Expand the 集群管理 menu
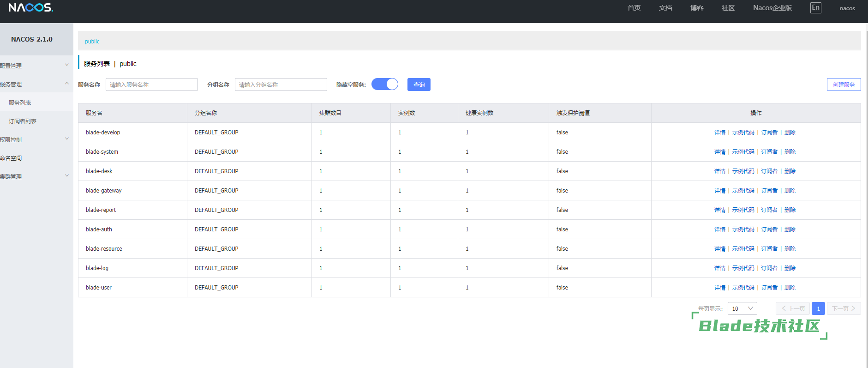This screenshot has width=868, height=368. [x=36, y=176]
